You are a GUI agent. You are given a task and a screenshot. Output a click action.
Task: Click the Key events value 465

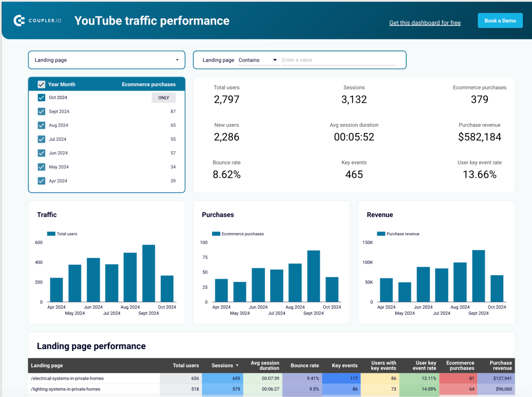[x=354, y=174]
